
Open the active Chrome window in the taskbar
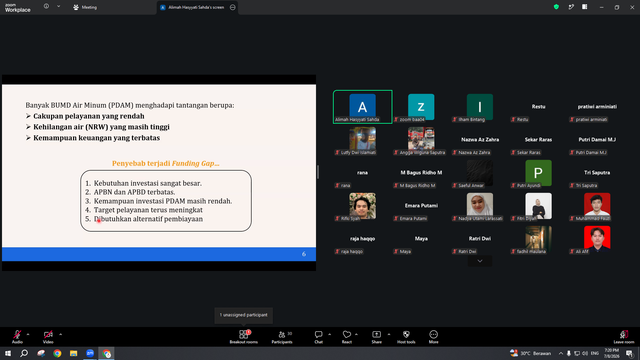click(x=107, y=353)
